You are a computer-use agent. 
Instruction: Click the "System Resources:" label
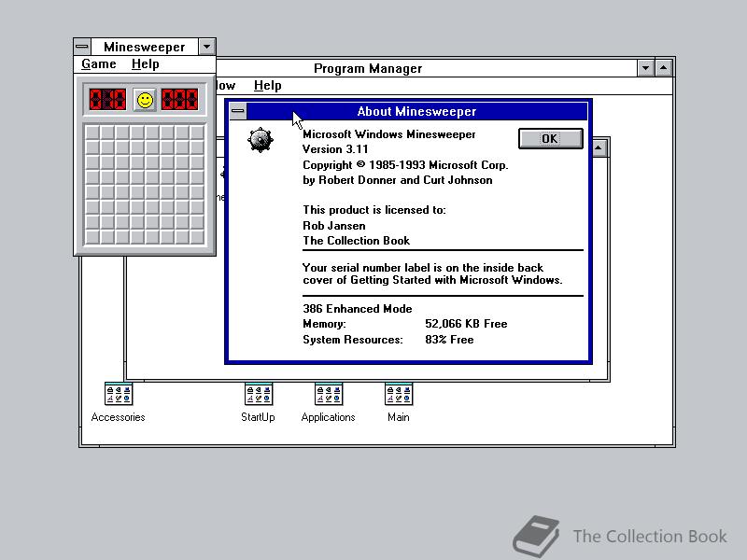click(353, 340)
